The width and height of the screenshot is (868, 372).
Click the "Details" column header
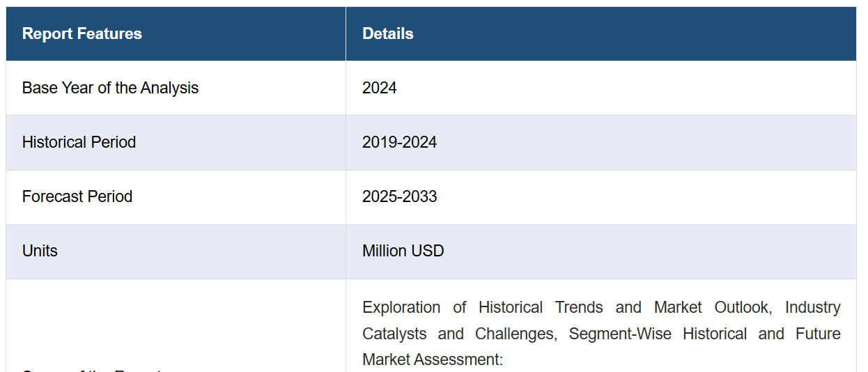[x=387, y=33]
